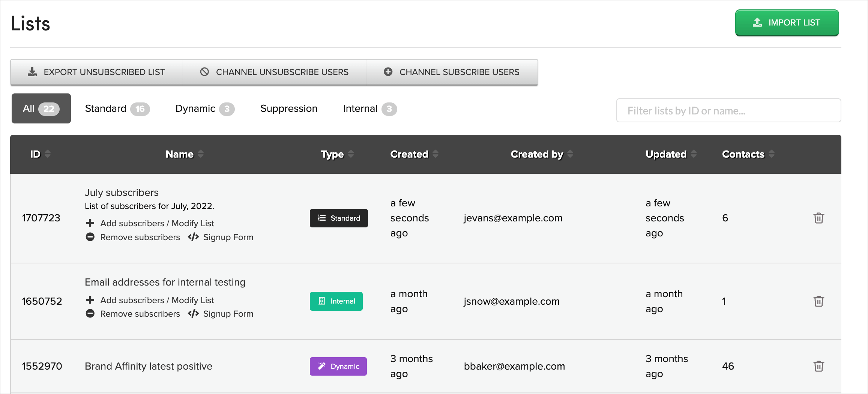This screenshot has width=868, height=394.
Task: Click the trash icon for July subscribers list
Action: (819, 218)
